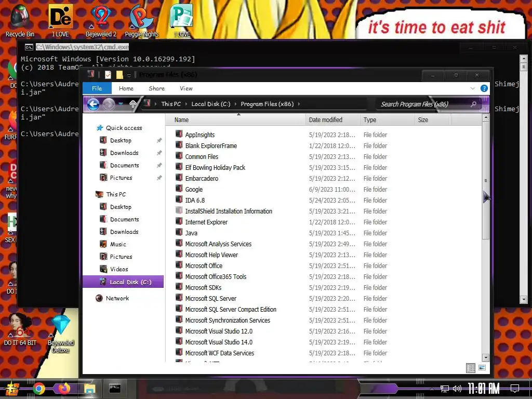
Task: Launch Bejeweled 2 desktop shortcut
Action: [101, 20]
